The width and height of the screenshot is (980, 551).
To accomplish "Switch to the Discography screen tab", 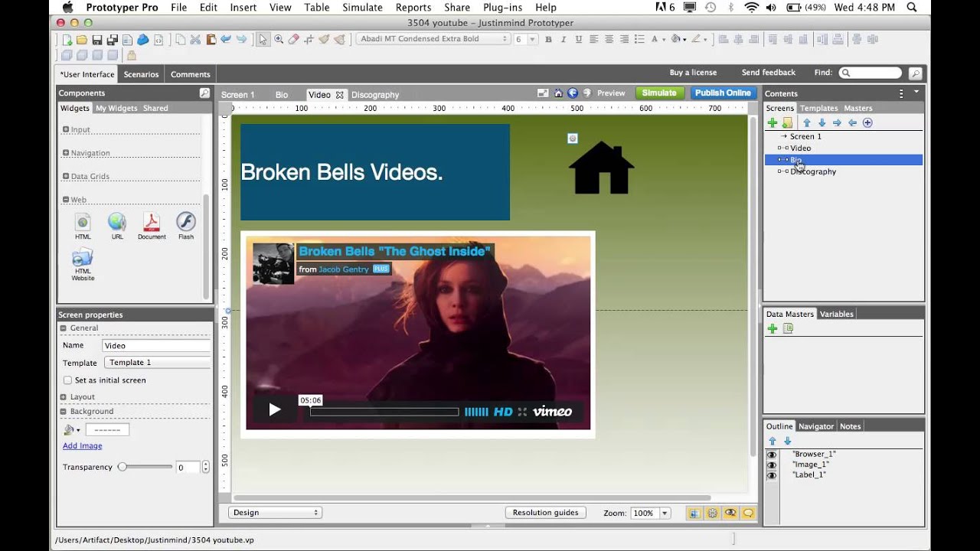I will tap(375, 95).
